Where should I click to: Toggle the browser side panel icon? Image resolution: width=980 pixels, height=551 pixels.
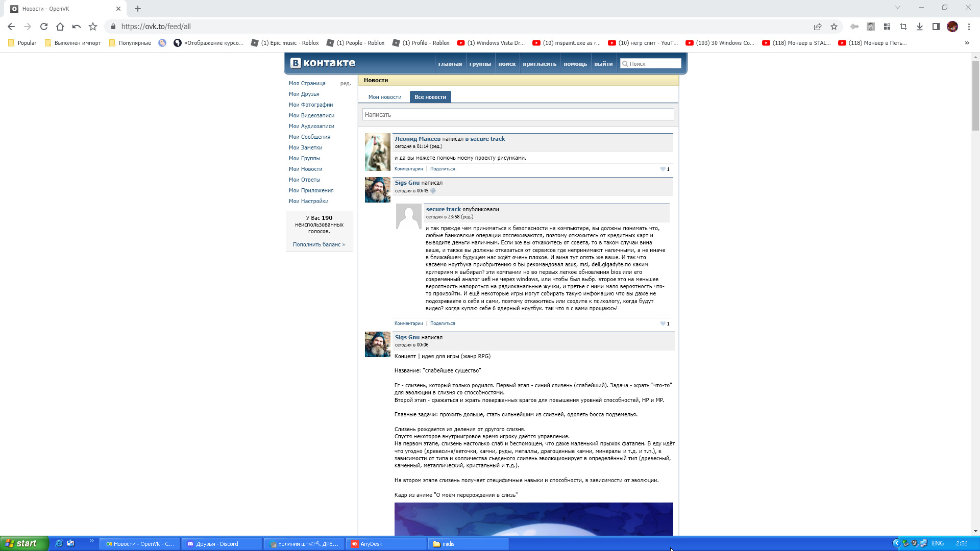click(x=936, y=27)
